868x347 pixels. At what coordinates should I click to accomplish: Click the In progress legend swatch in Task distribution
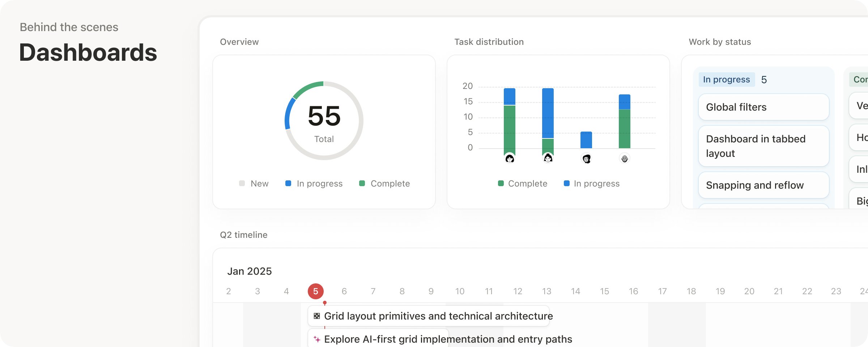pos(567,183)
